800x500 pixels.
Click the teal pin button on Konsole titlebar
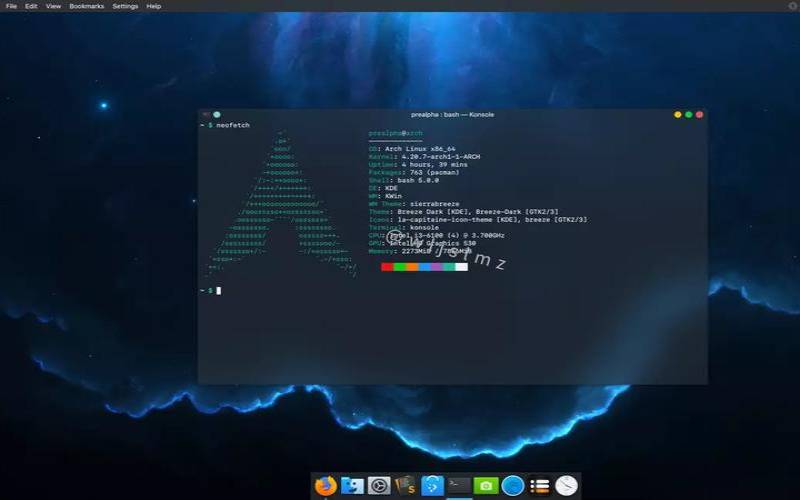(x=217, y=115)
